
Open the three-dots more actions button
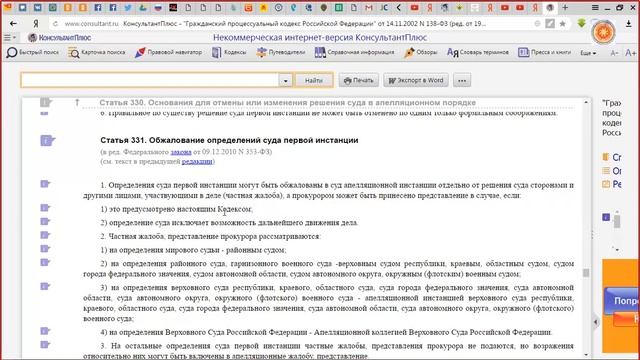(x=462, y=80)
